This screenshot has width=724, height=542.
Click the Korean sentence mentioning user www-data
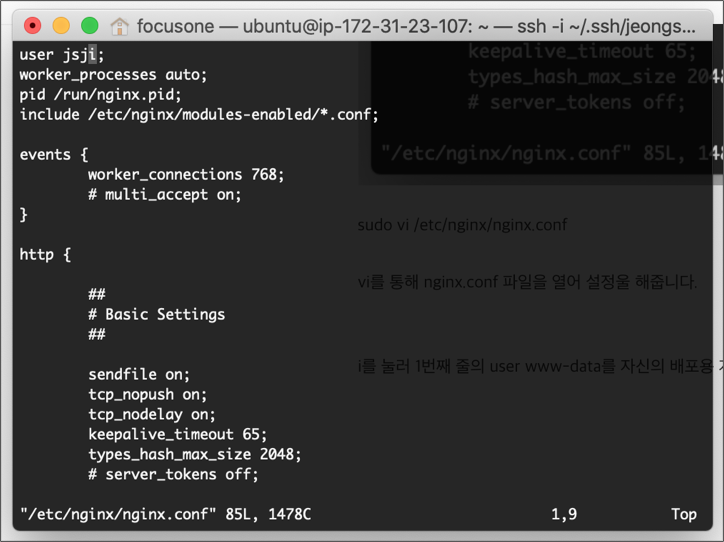(540, 366)
